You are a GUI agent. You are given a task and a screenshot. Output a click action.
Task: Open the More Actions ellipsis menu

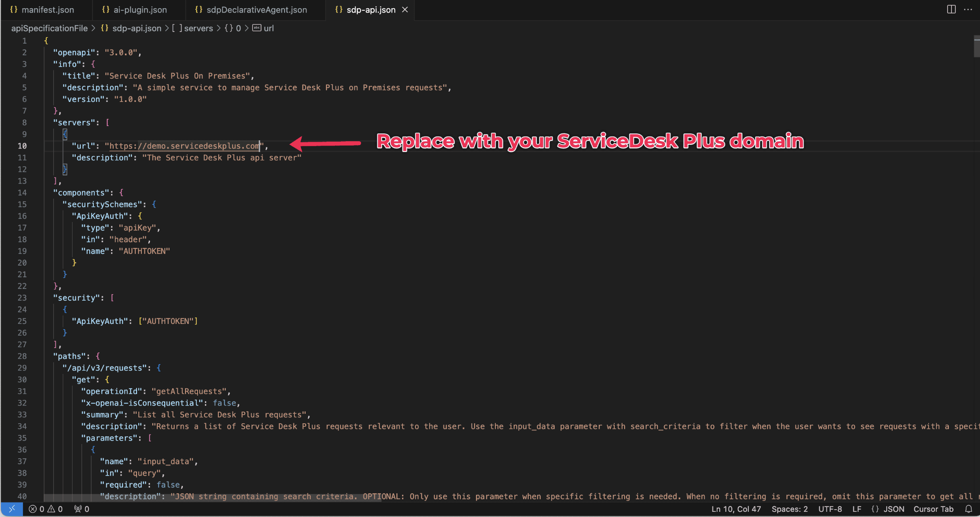coord(968,9)
